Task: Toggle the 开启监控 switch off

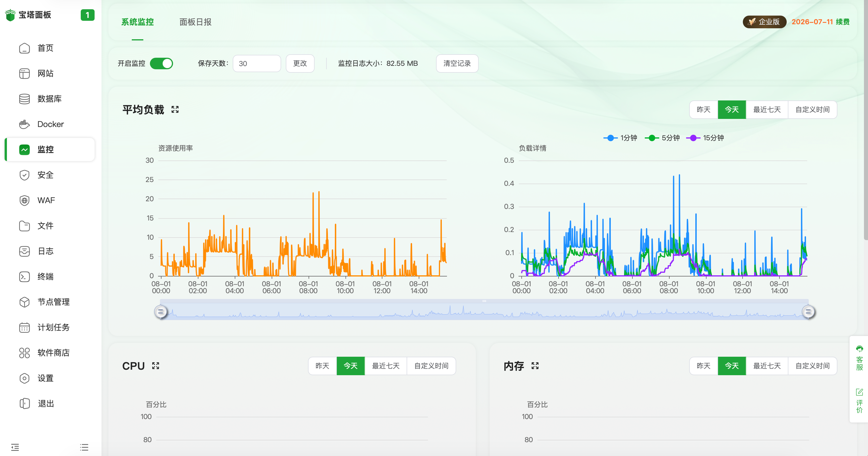Action: coord(161,63)
